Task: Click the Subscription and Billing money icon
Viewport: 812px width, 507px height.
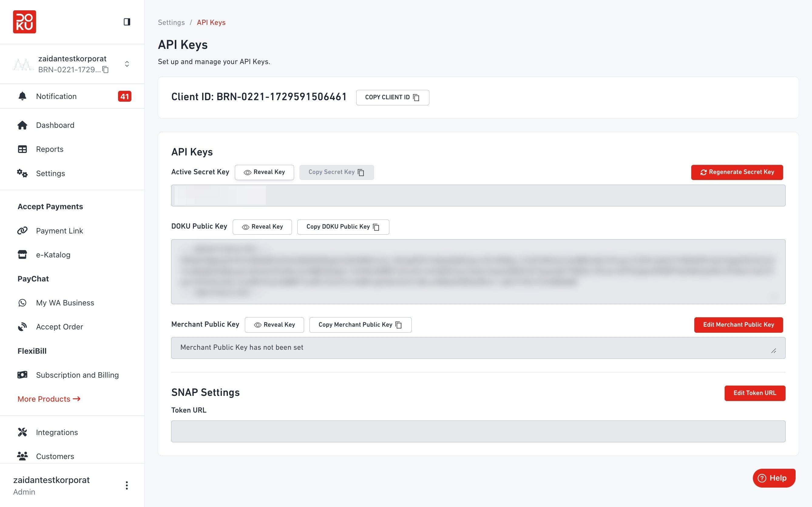Action: (x=22, y=375)
